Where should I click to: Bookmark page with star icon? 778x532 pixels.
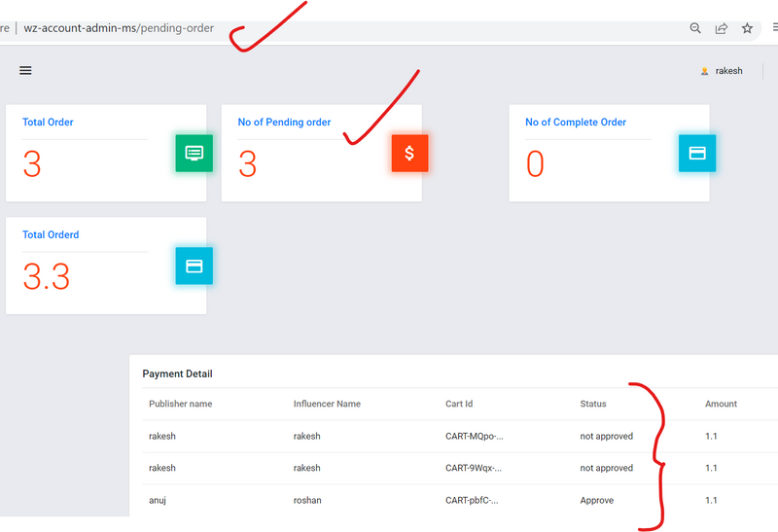747,28
